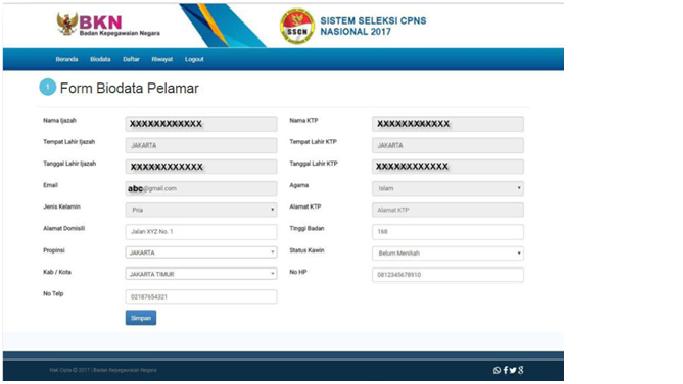Click Tempat Lahir KTP field
The height and width of the screenshot is (384, 683).
(x=448, y=145)
